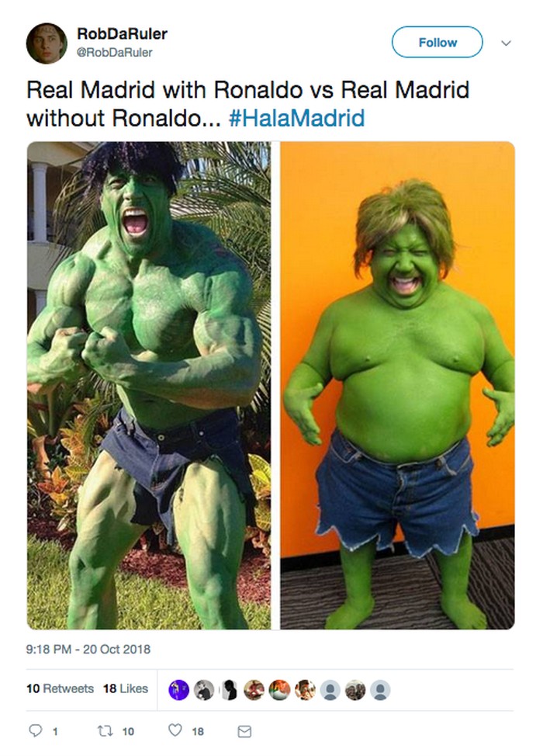Click the purple liker avatar
Screen dimensions: 543x756
click(x=178, y=690)
